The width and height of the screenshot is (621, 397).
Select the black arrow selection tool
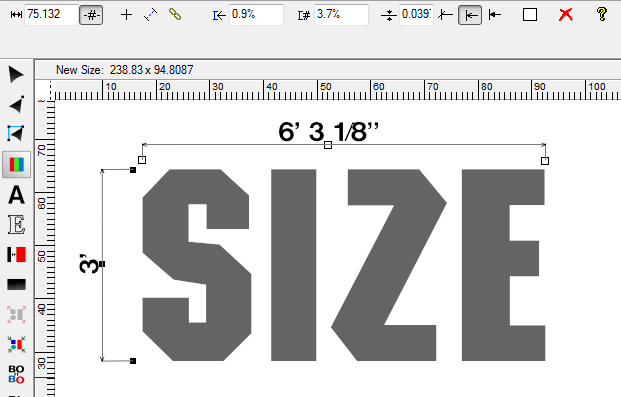coord(16,74)
